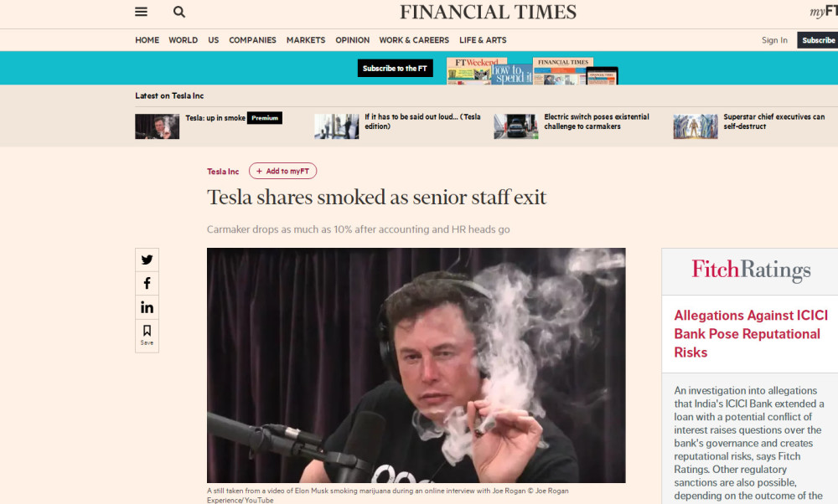Open the hamburger navigation menu

[x=141, y=12]
